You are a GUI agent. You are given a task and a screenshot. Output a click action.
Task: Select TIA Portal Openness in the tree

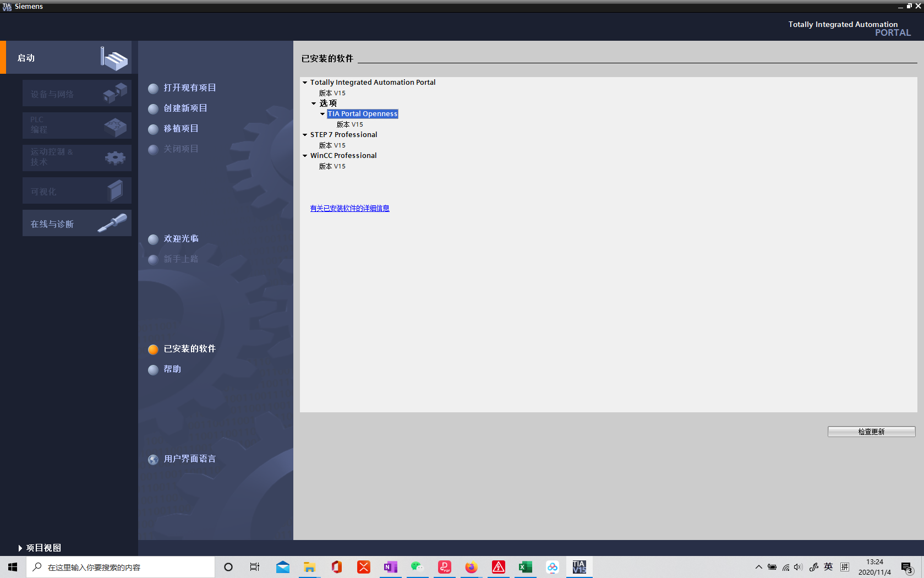pyautogui.click(x=363, y=113)
